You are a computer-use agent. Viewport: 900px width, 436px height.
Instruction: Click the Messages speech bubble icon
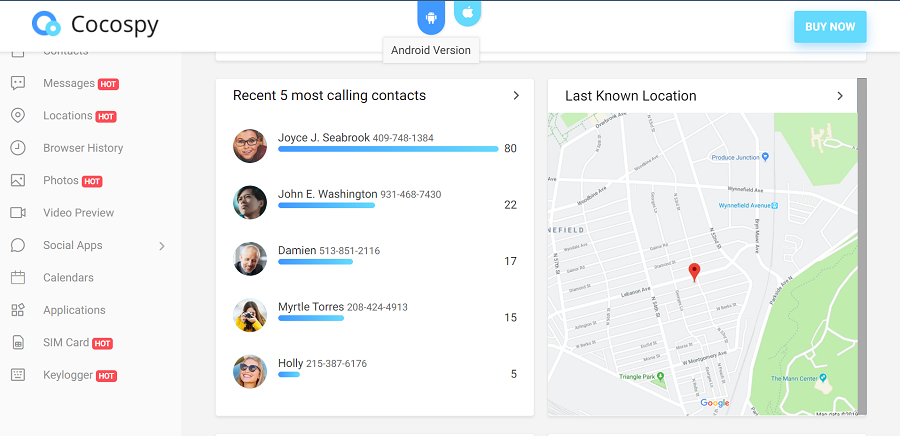[x=18, y=83]
